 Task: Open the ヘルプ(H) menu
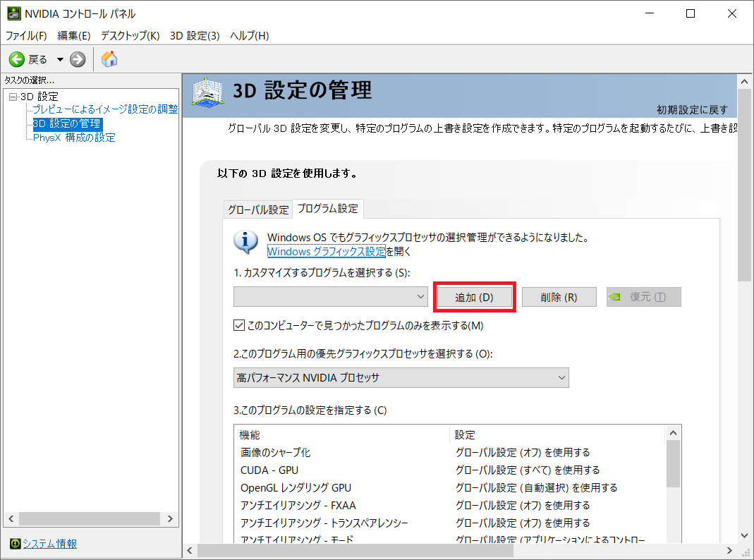249,35
